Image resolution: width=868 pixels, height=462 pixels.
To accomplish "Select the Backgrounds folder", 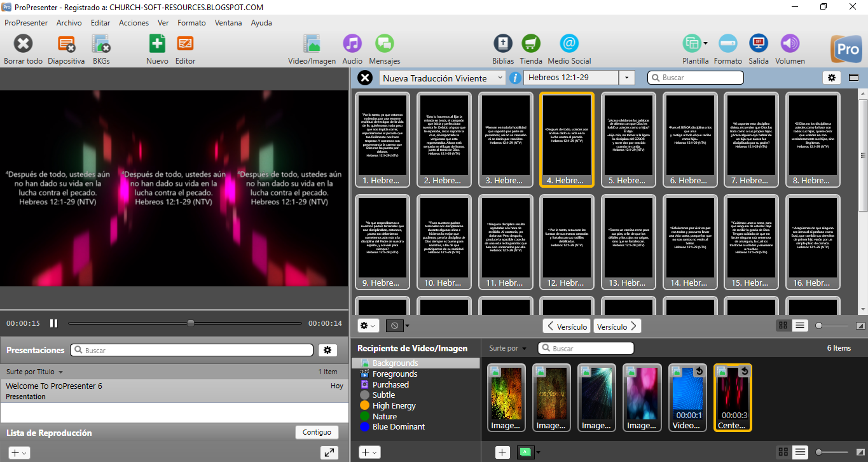I will point(416,363).
